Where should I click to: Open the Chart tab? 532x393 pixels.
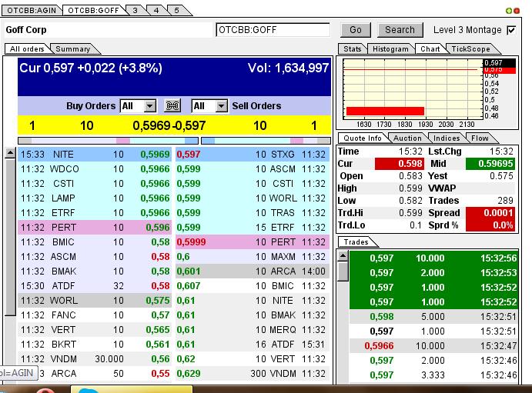point(430,48)
